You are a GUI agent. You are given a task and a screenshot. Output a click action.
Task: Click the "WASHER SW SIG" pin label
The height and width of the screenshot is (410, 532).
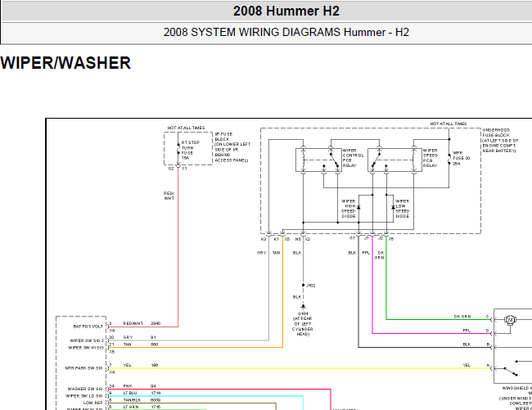coord(85,389)
